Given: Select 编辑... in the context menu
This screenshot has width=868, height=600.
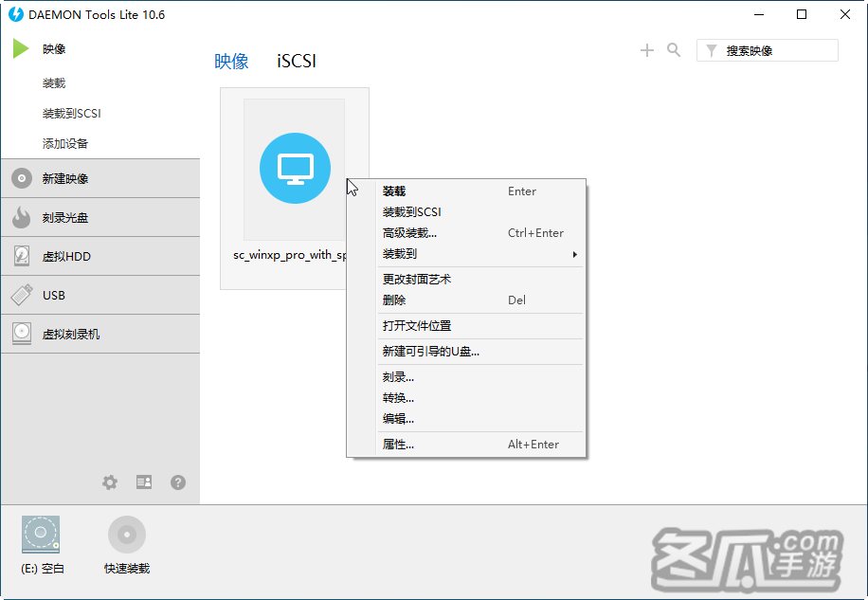Looking at the screenshot, I should 480,419.
